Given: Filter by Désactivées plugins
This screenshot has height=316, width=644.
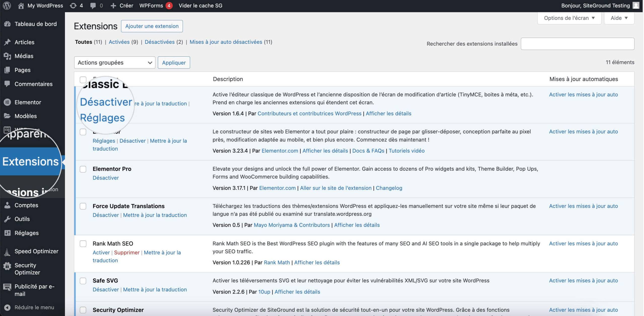Looking at the screenshot, I should click(159, 42).
